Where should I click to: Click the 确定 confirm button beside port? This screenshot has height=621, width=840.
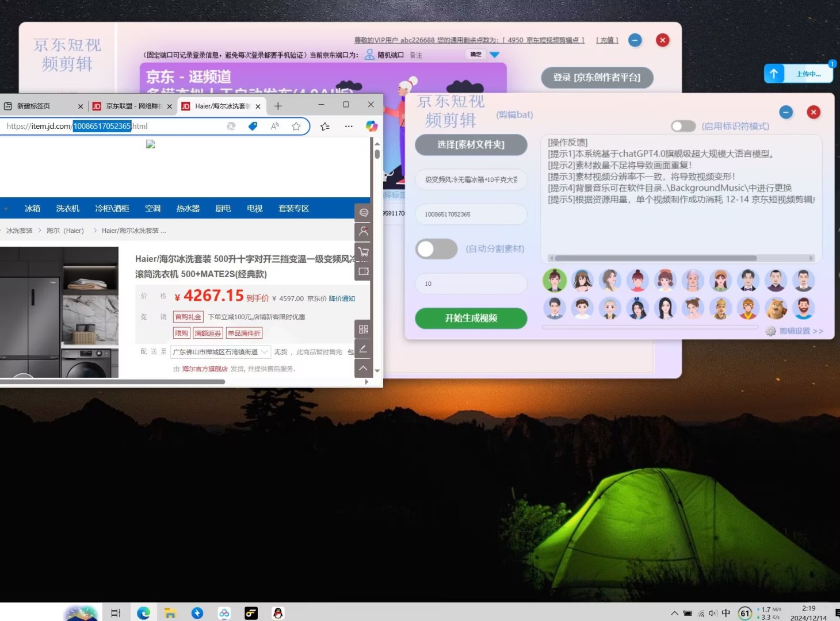pyautogui.click(x=476, y=55)
